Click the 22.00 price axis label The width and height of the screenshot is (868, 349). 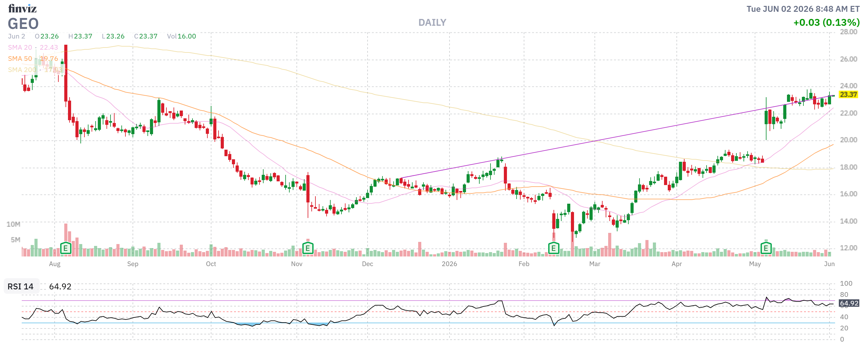pyautogui.click(x=848, y=113)
